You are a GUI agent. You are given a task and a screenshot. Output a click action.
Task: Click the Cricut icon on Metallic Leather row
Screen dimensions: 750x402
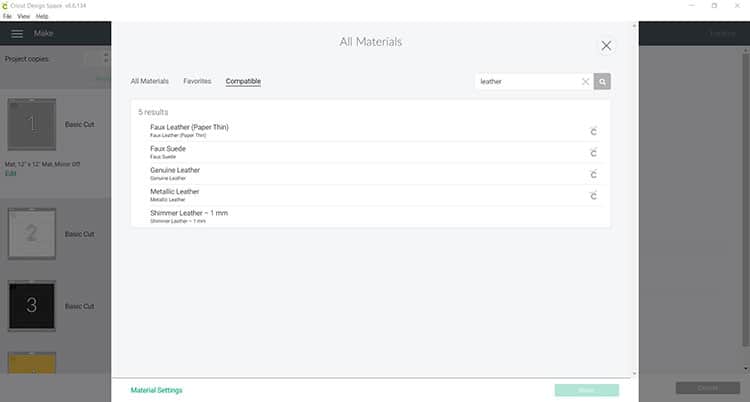(593, 196)
